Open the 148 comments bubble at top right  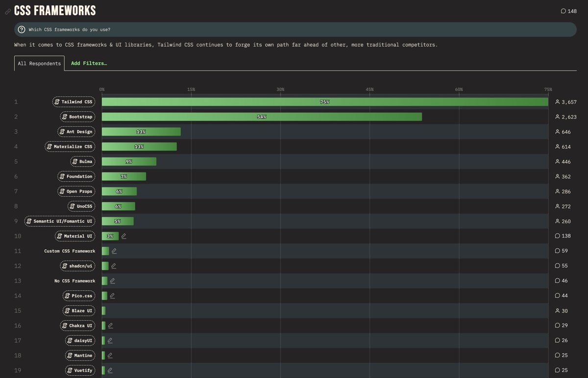click(x=568, y=11)
